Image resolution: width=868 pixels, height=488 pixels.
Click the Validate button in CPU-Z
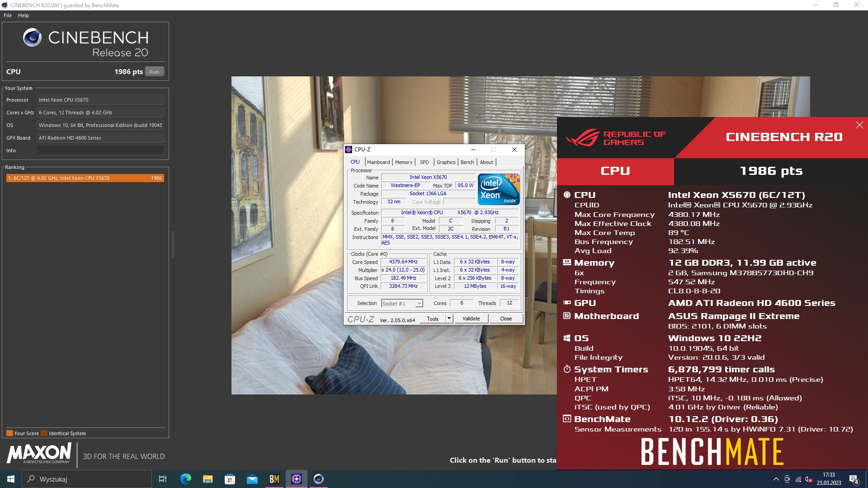click(x=471, y=319)
